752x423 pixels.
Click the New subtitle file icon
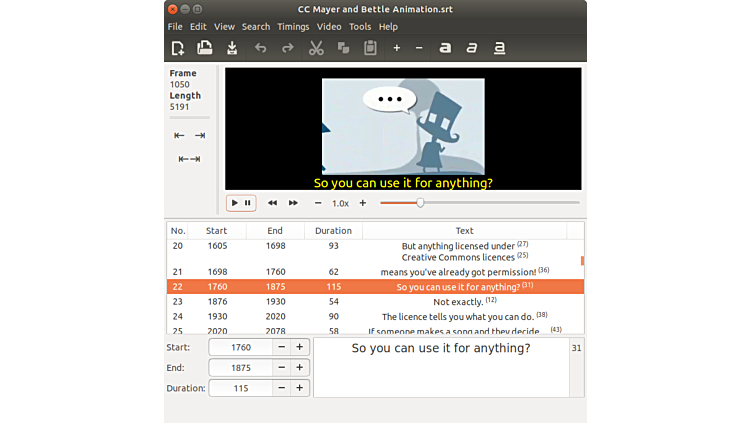coord(178,48)
